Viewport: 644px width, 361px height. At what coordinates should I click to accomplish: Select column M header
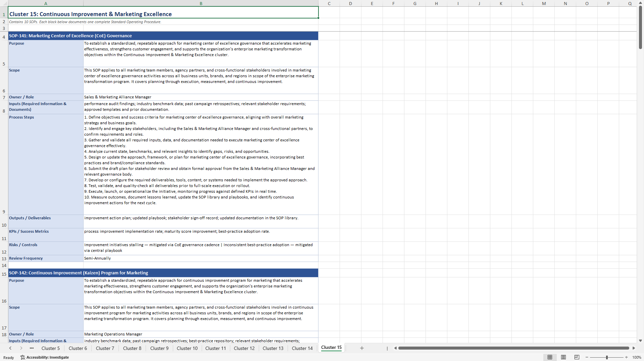pyautogui.click(x=544, y=3)
